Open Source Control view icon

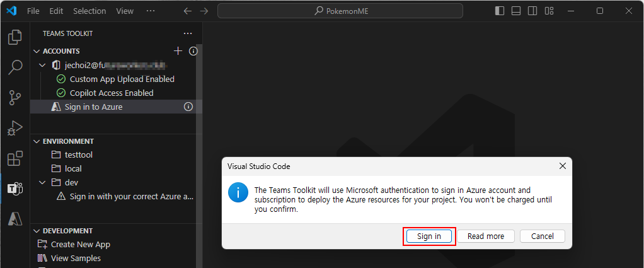coord(15,98)
